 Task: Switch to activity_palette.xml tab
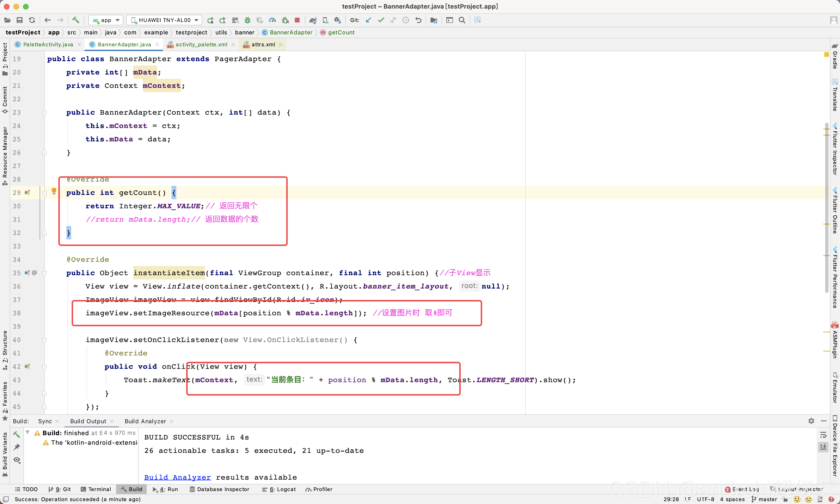click(201, 44)
